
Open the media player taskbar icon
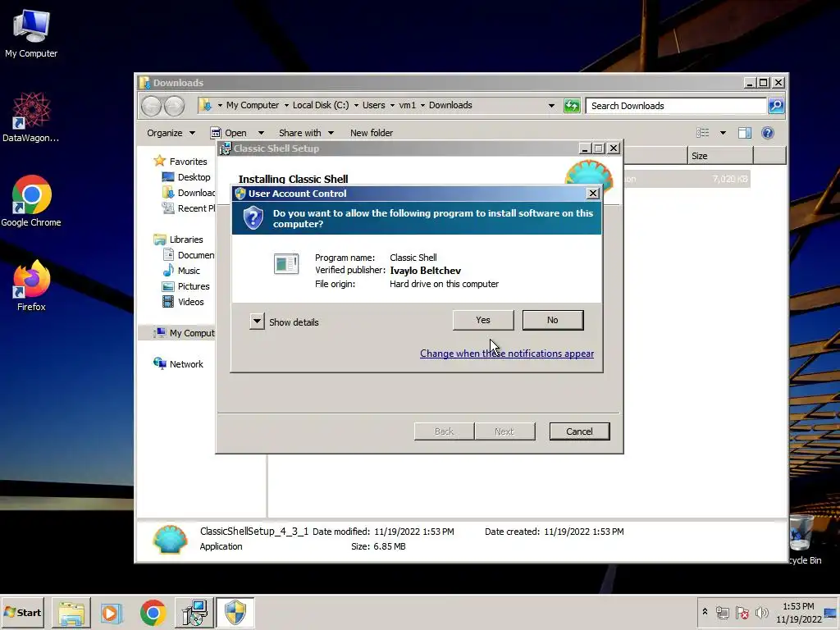coord(112,613)
